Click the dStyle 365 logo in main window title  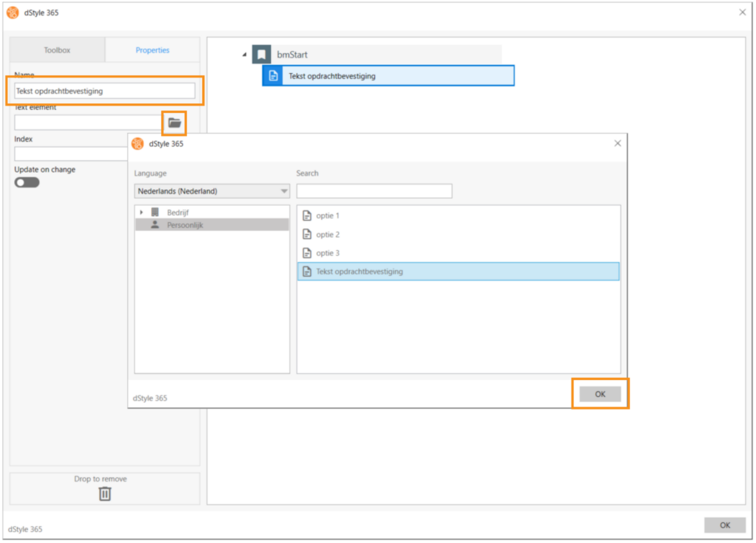click(x=13, y=13)
